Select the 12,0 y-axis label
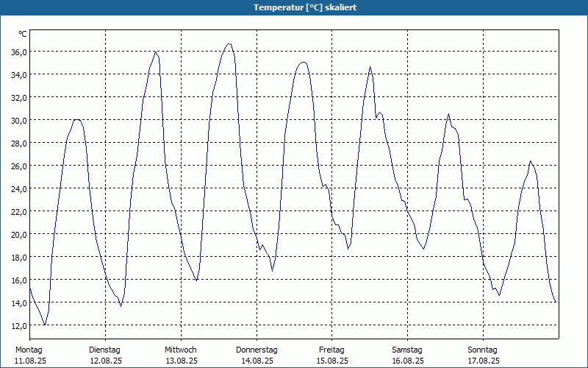Viewport: 588px width, 368px height. (x=19, y=326)
